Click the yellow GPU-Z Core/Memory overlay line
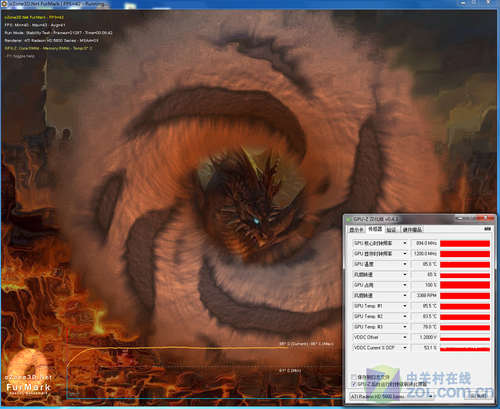 tap(48, 48)
